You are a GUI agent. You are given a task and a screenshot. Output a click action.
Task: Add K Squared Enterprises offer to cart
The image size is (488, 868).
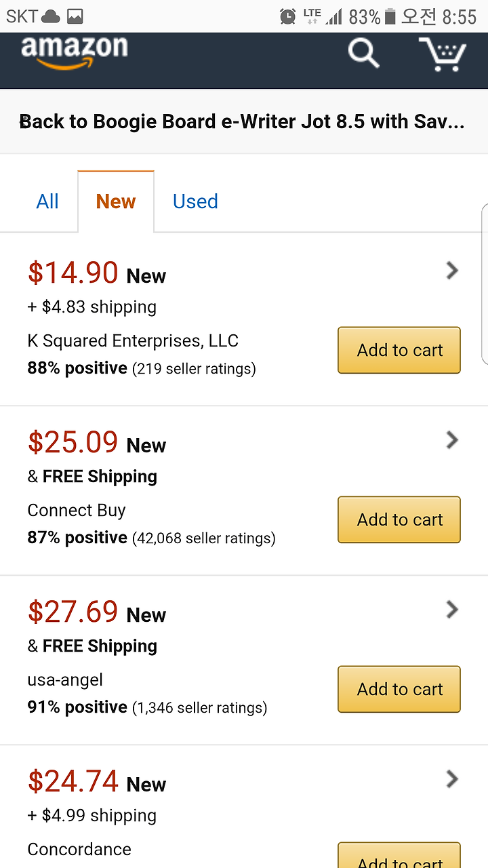click(399, 350)
